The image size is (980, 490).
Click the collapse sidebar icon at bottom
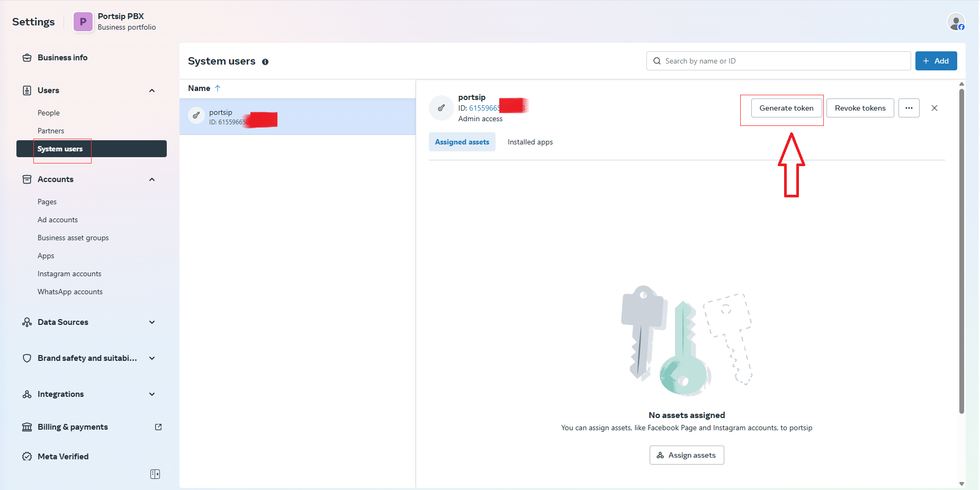(155, 474)
